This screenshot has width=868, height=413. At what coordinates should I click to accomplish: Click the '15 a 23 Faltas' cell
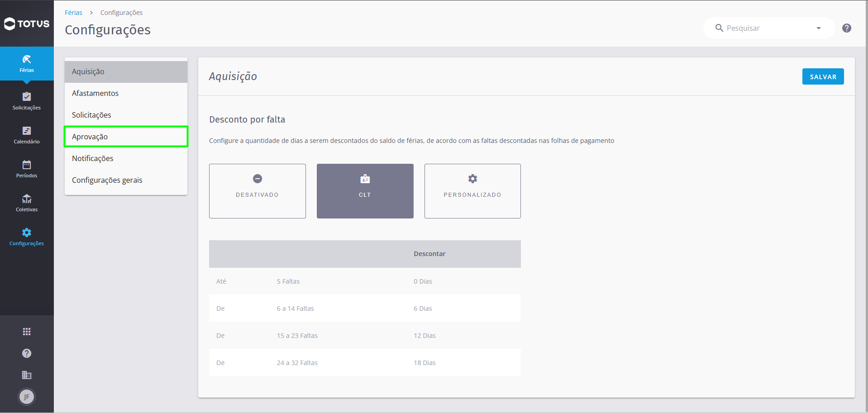click(297, 336)
